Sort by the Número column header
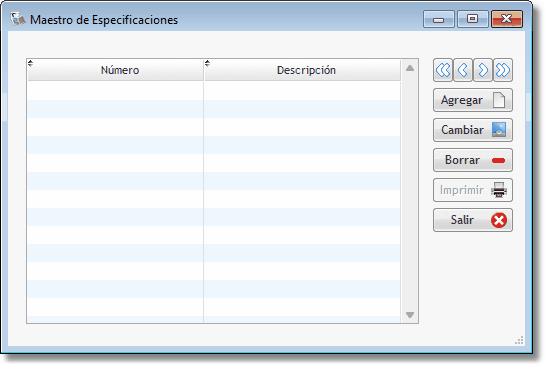Screen dimensions: 545x366 pos(115,70)
